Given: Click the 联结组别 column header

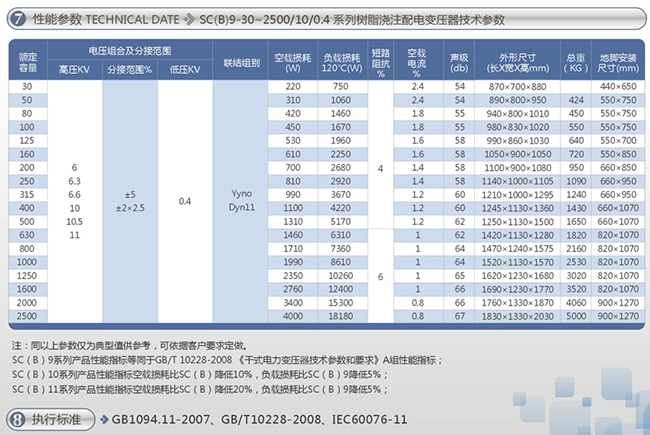Looking at the screenshot, I should click(x=241, y=62).
